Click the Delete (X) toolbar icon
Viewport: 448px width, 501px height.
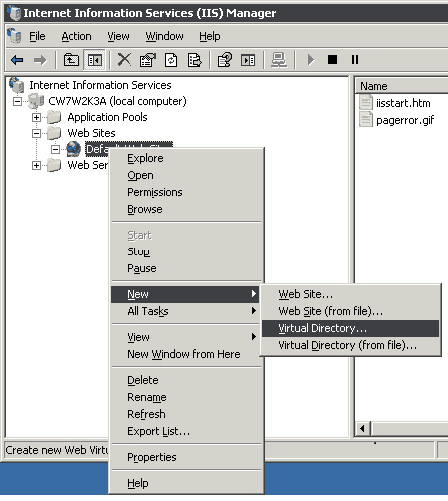pos(124,60)
